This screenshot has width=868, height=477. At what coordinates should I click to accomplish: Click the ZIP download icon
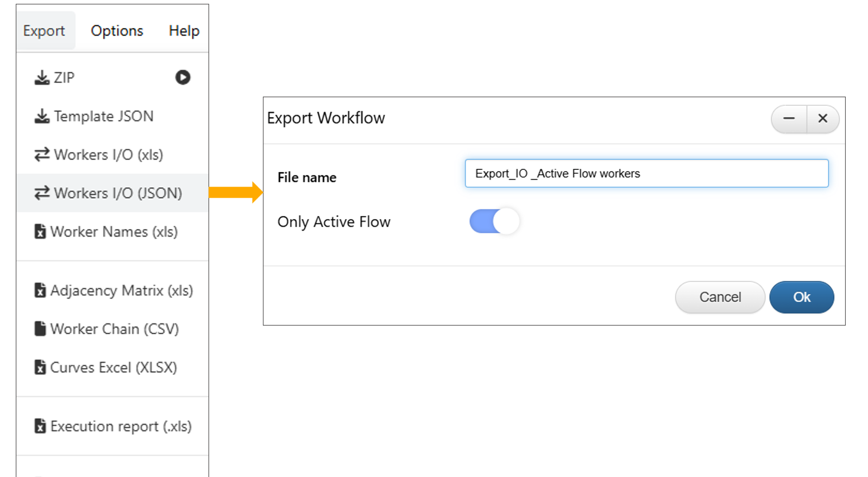[x=42, y=78]
